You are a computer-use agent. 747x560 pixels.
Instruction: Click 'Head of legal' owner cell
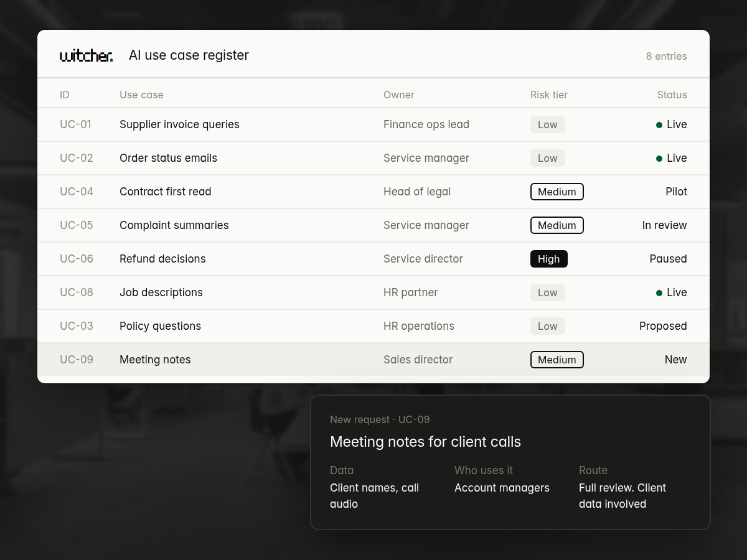click(417, 192)
